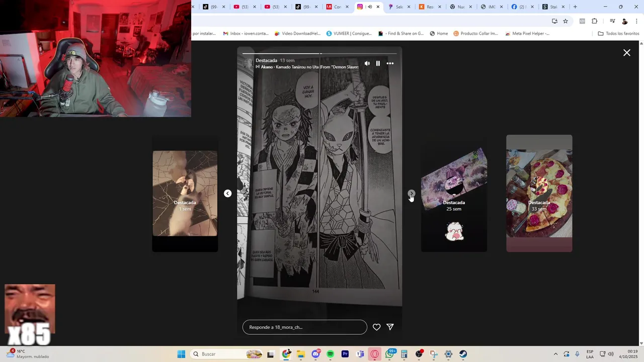Open a new browser tab
This screenshot has width=644, height=362.
coord(575,7)
